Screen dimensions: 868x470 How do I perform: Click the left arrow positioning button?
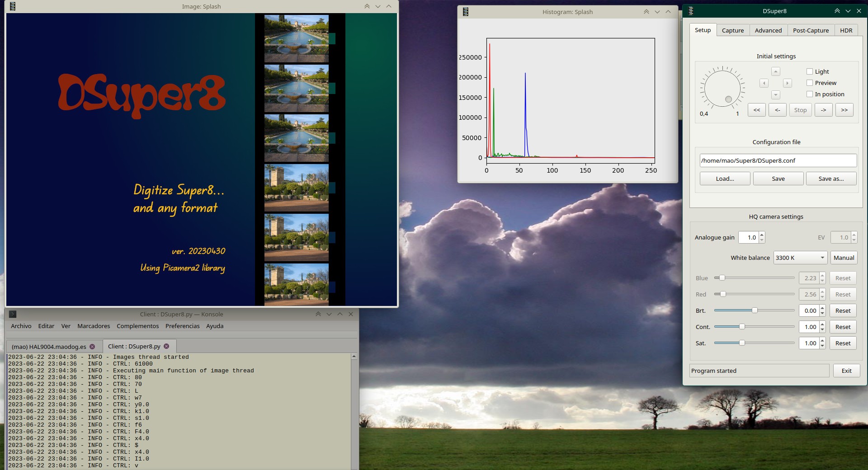[x=764, y=83]
